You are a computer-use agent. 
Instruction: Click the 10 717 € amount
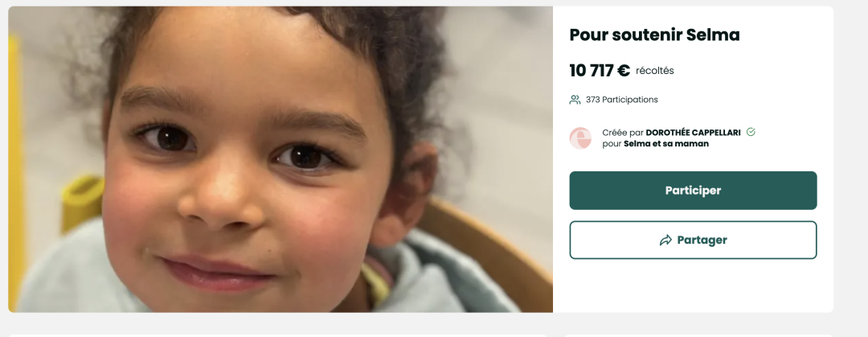600,71
